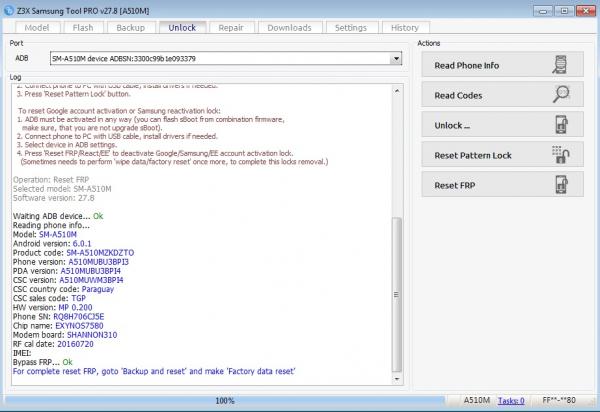Click the Android version 6.0.1 line
The image size is (600, 412).
(x=52, y=244)
